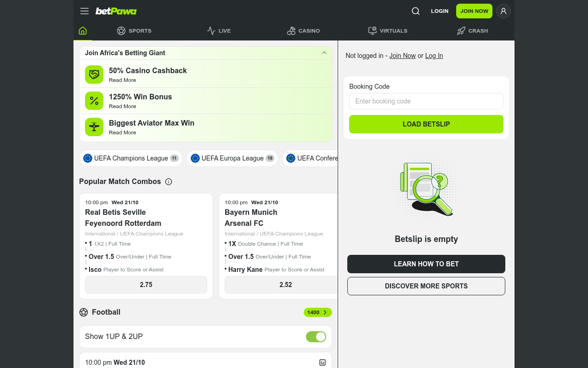Open Bayern Munich vs Arsenal FC match
Screen dimensions: 588x368
(x=251, y=218)
